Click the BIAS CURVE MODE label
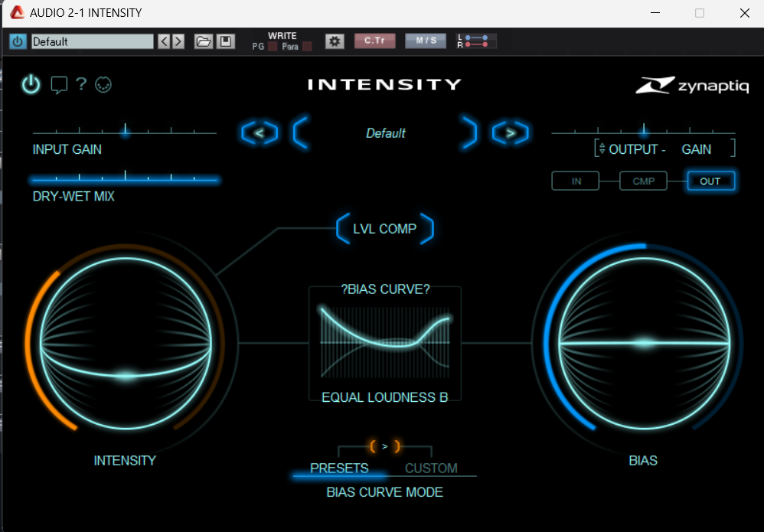Viewport: 764px width, 532px height. coord(385,492)
